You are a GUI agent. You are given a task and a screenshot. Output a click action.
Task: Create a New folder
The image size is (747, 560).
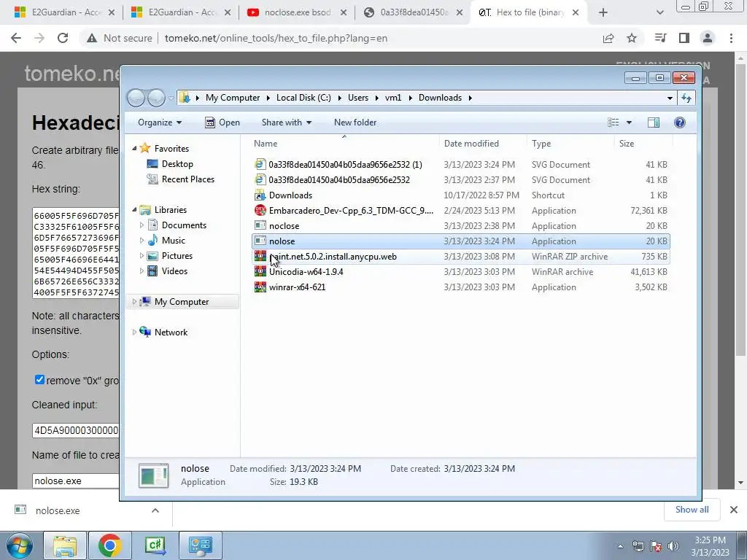[355, 122]
